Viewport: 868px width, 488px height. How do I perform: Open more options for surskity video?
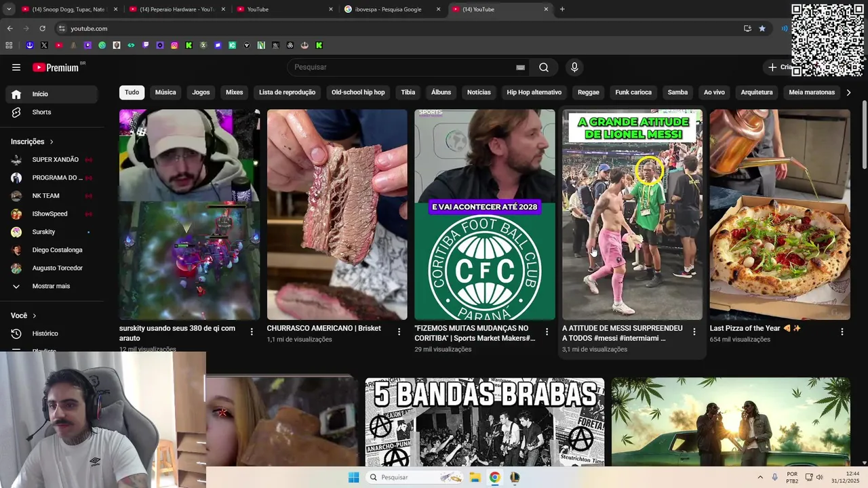tap(252, 331)
